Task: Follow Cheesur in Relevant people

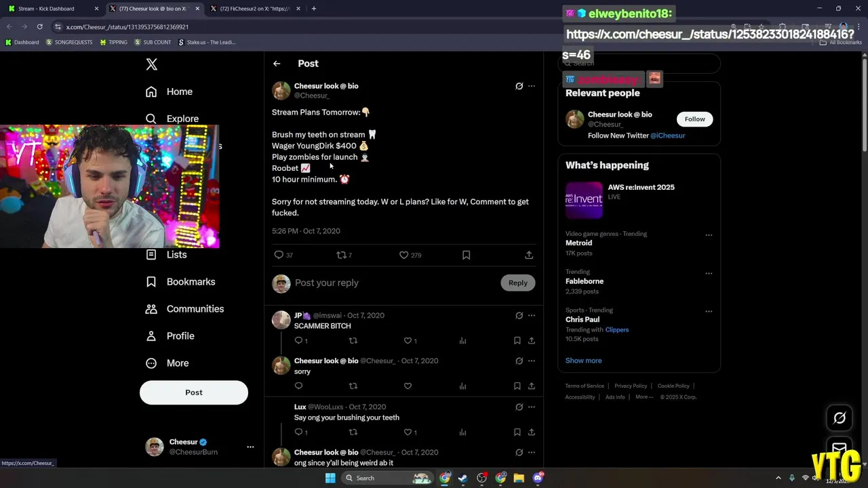Action: (694, 119)
